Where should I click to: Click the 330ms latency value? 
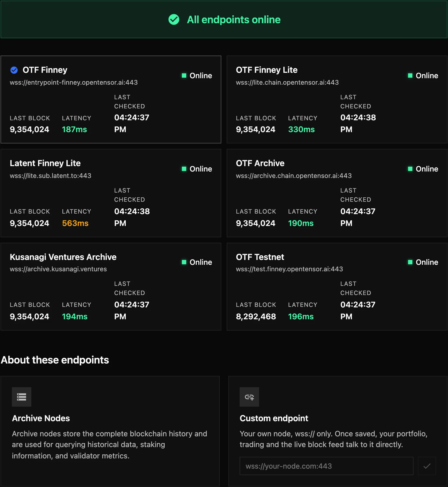pos(301,129)
